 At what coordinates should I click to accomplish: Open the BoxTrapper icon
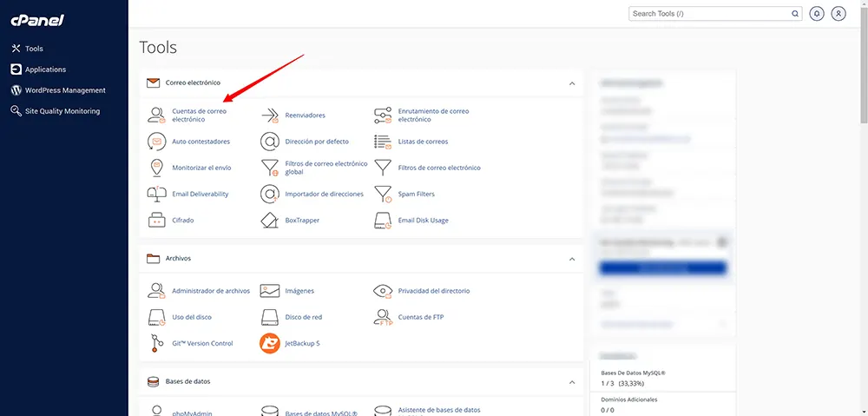(270, 221)
